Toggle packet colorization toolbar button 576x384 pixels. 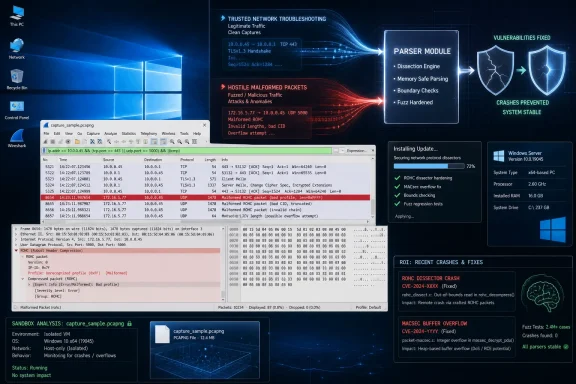[163, 141]
